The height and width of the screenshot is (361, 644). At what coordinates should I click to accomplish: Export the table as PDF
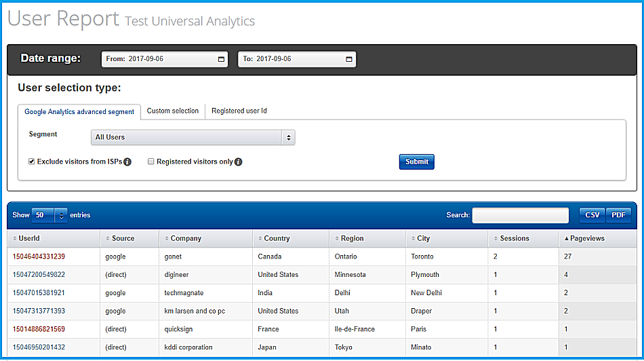click(618, 215)
